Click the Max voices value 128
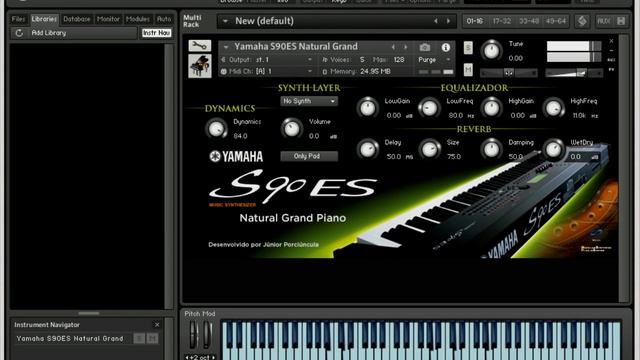 pyautogui.click(x=399, y=60)
